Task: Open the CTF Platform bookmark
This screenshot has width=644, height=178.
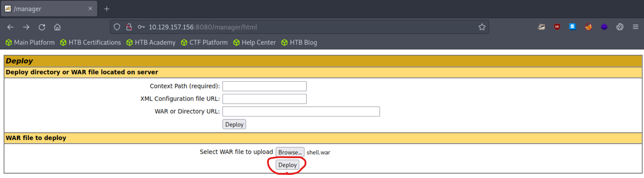Action: (204, 42)
